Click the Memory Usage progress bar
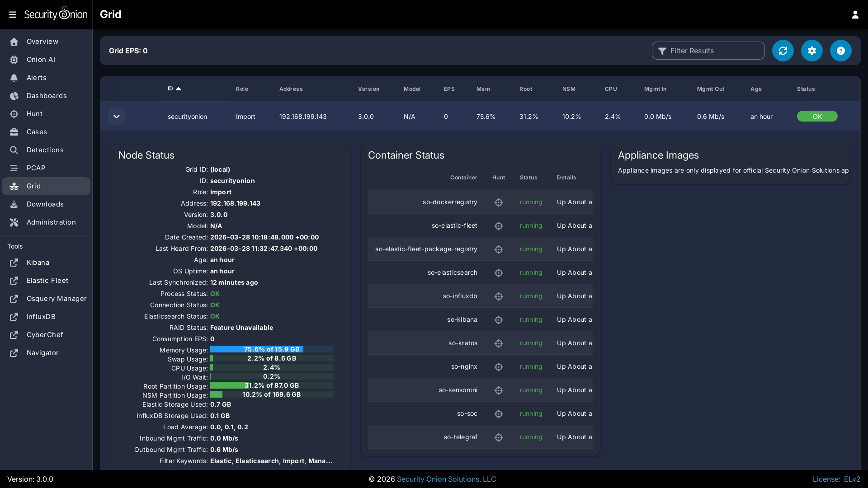The height and width of the screenshot is (488, 868). pyautogui.click(x=272, y=349)
